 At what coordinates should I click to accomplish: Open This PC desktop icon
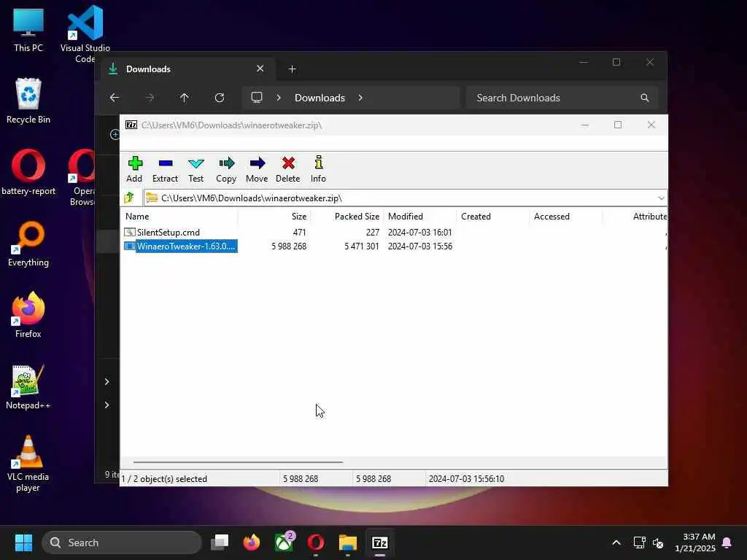(x=28, y=29)
